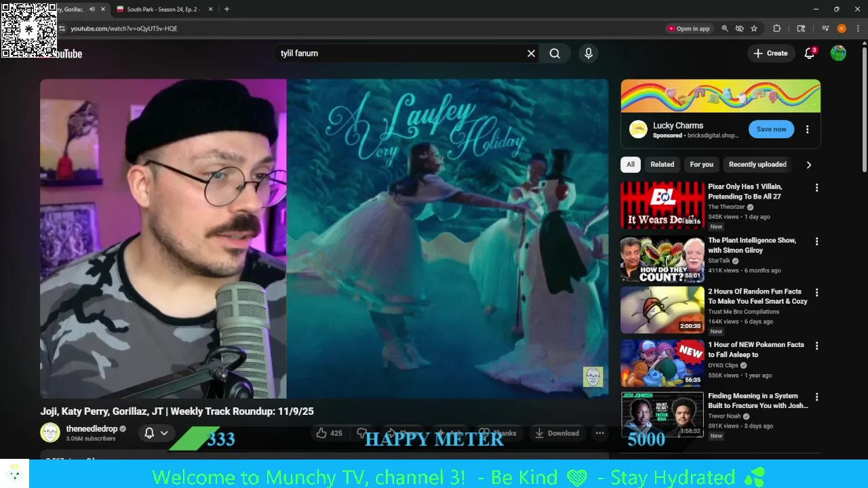Click the Lucky Charms rainbow ad banner
Image resolution: width=868 pixels, height=488 pixels.
(x=720, y=96)
